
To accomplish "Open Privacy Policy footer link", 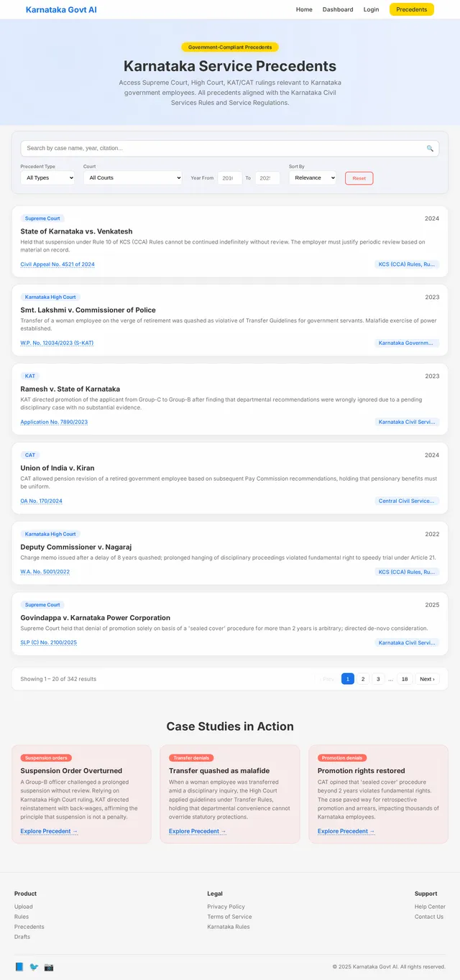I will point(226,907).
